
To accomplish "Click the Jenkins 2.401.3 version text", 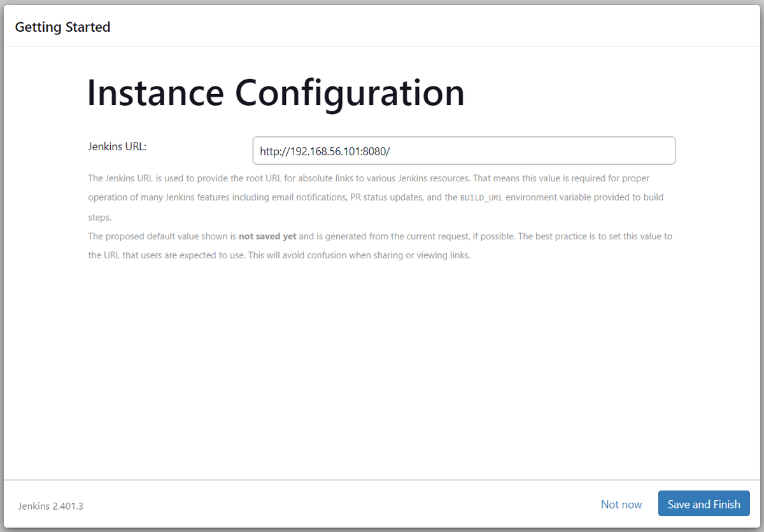I will point(51,506).
